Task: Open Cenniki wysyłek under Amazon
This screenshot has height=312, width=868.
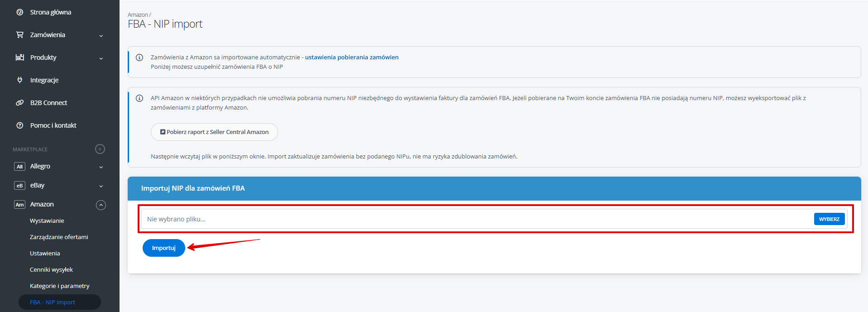Action: (x=51, y=270)
